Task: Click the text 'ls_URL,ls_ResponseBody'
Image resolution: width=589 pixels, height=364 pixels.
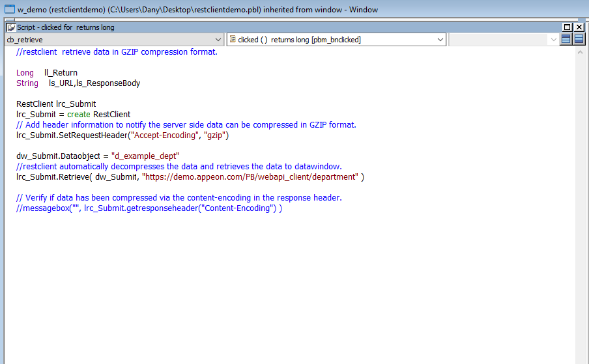Action: pos(94,83)
